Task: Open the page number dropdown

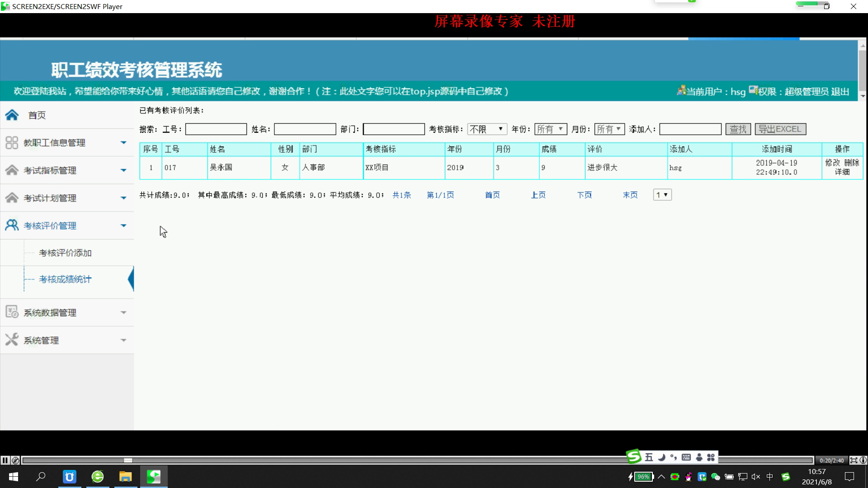Action: pyautogui.click(x=662, y=195)
